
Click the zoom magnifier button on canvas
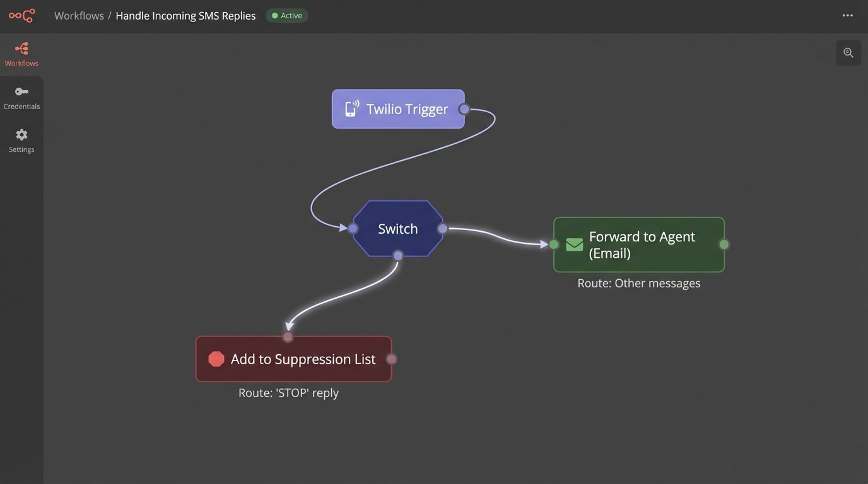(x=848, y=53)
